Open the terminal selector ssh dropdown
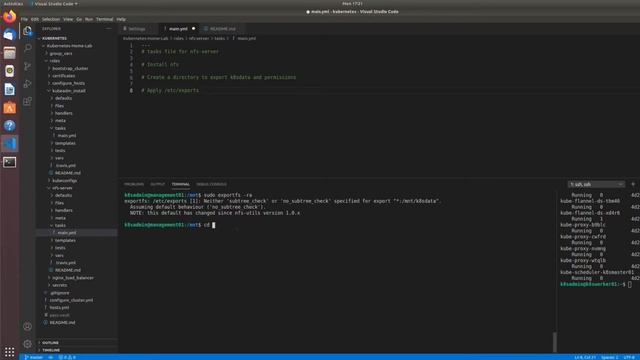 click(596, 184)
